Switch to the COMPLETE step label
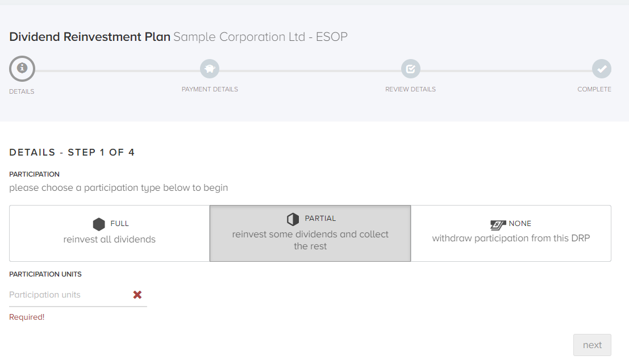The height and width of the screenshot is (364, 629). coord(594,89)
